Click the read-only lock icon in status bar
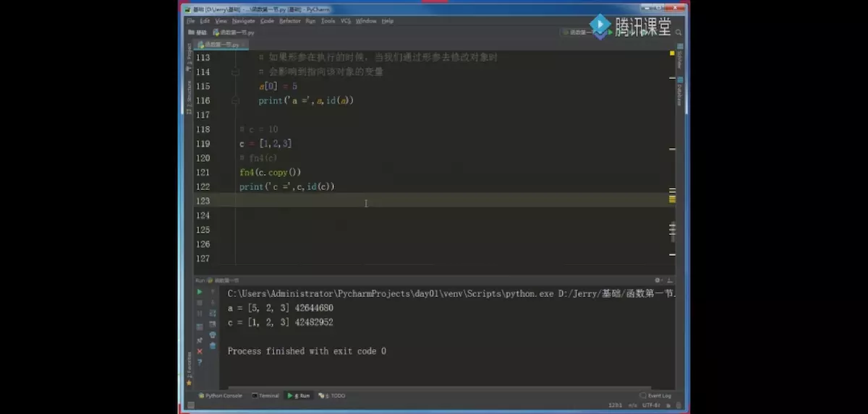This screenshot has width=868, height=414. coord(668,405)
